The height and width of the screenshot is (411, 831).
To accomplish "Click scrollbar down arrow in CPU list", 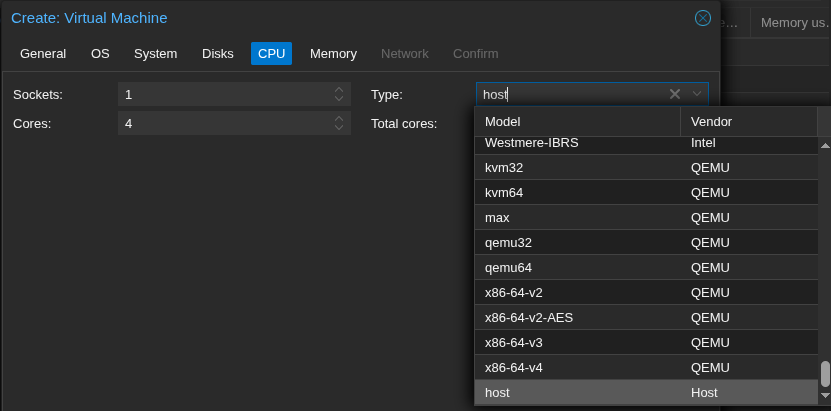I will click(825, 396).
